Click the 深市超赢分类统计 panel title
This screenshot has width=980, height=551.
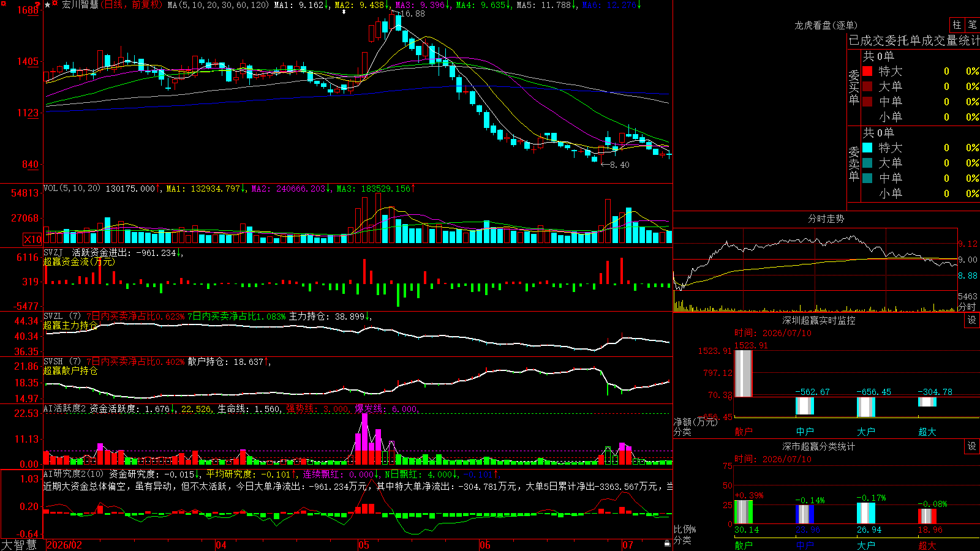tap(819, 446)
